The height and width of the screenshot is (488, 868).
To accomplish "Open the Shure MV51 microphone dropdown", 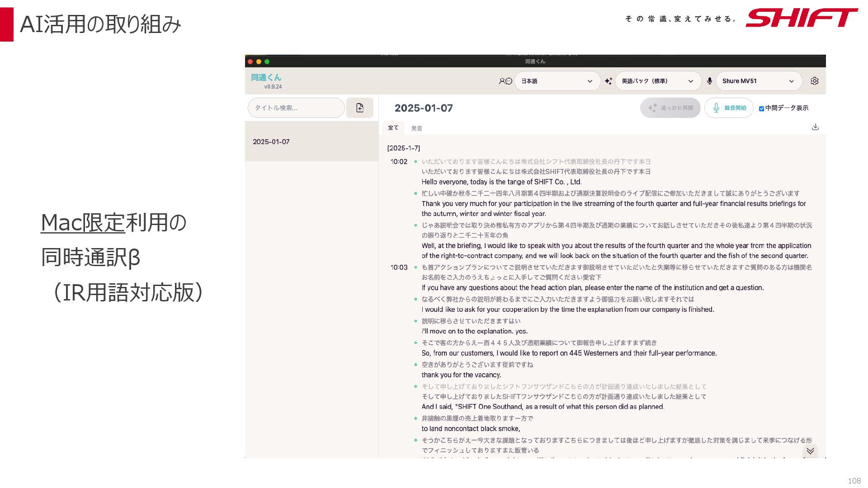I will pyautogui.click(x=758, y=81).
